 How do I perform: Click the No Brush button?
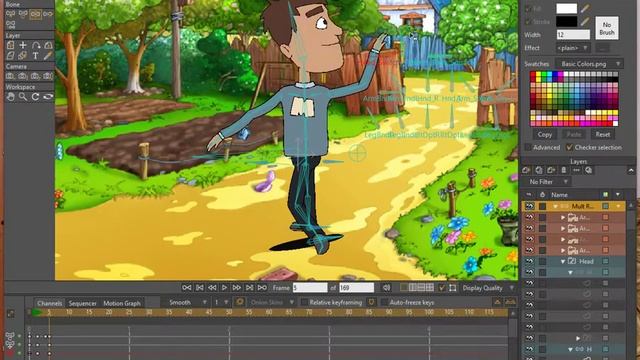tap(607, 28)
